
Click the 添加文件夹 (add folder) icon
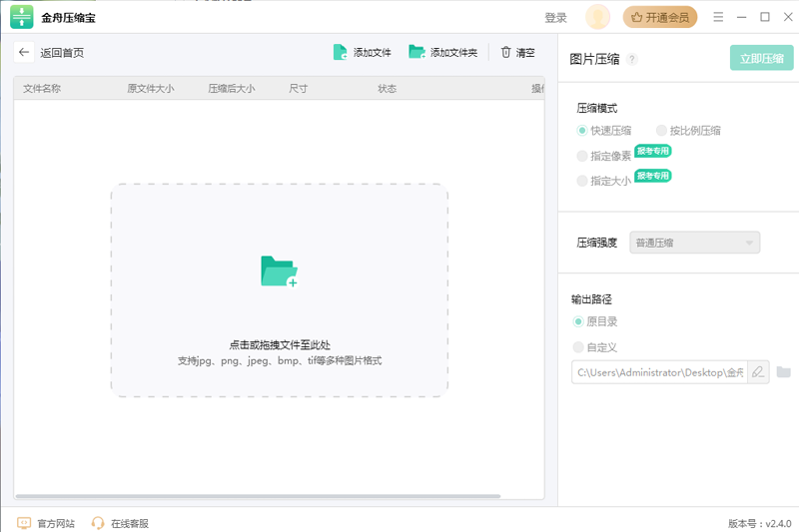pos(416,53)
